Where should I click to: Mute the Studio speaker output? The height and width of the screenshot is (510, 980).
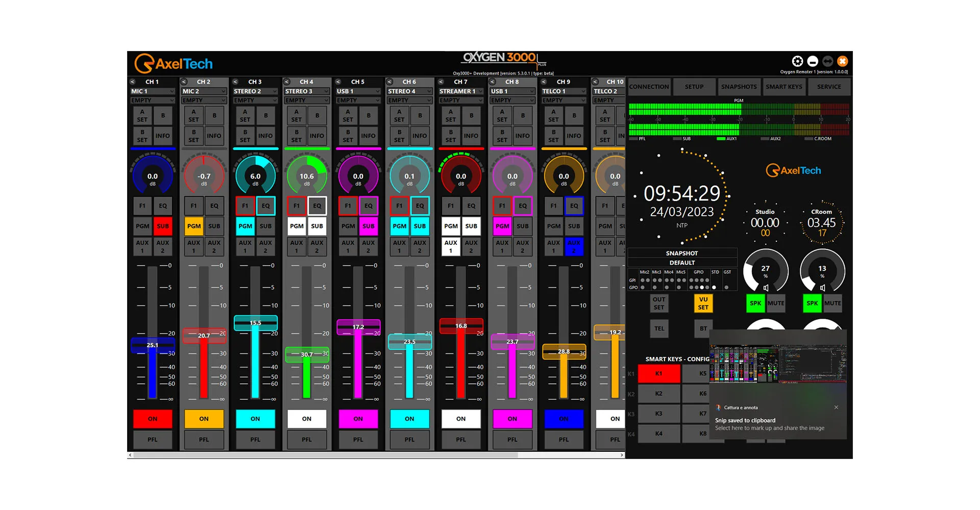[776, 303]
